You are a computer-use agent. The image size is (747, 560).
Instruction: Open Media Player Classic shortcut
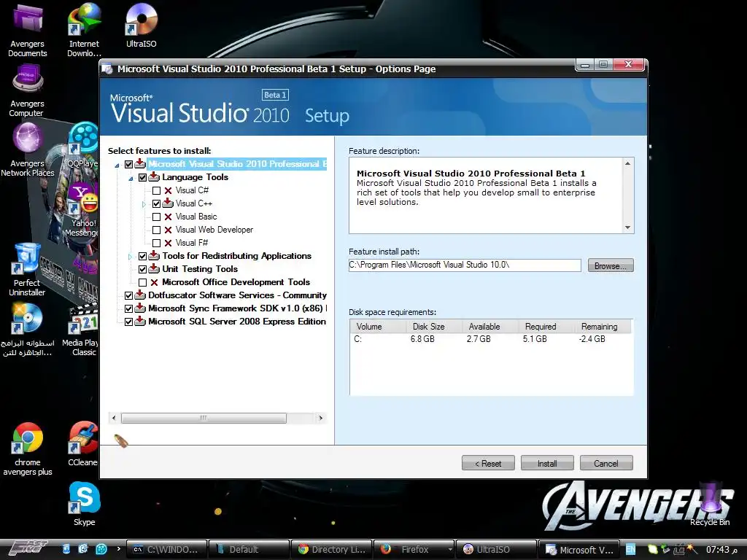click(81, 330)
